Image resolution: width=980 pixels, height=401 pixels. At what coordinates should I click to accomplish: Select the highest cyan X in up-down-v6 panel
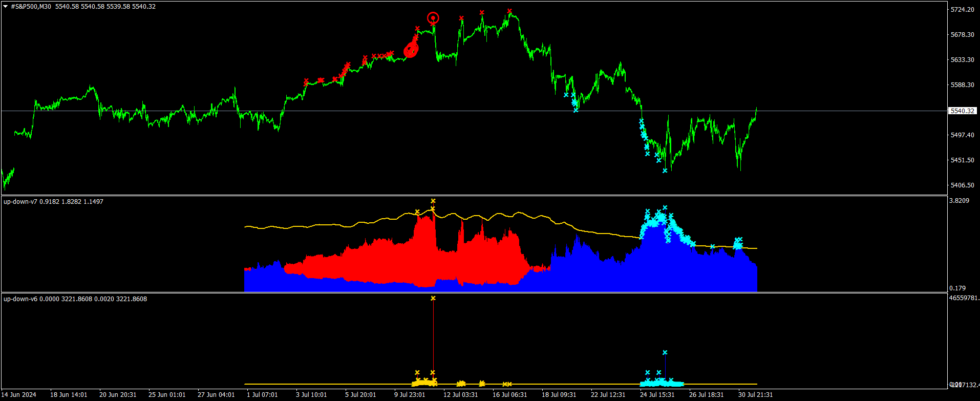(665, 352)
